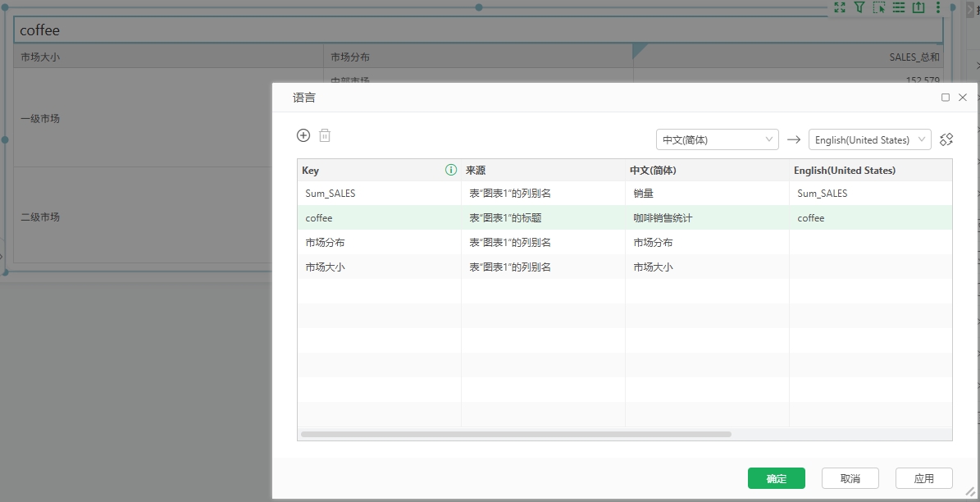
Task: Open the filter funnel icon on chart
Action: (859, 7)
